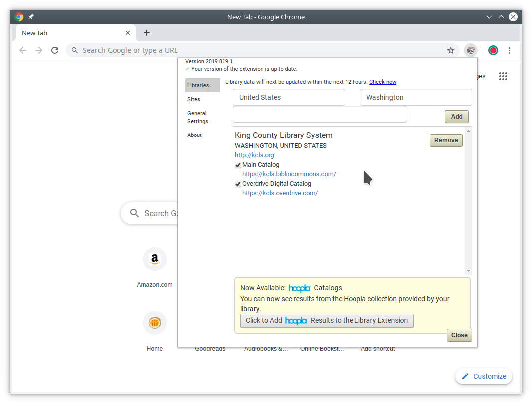Screen dimensions: 532x404
Task: Click the Check now link
Action: (x=383, y=82)
